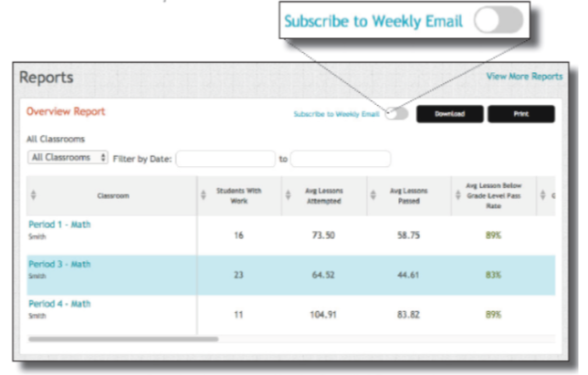Open Period 3 - Math classroom
Image resolution: width=588 pixels, height=375 pixels.
click(59, 264)
